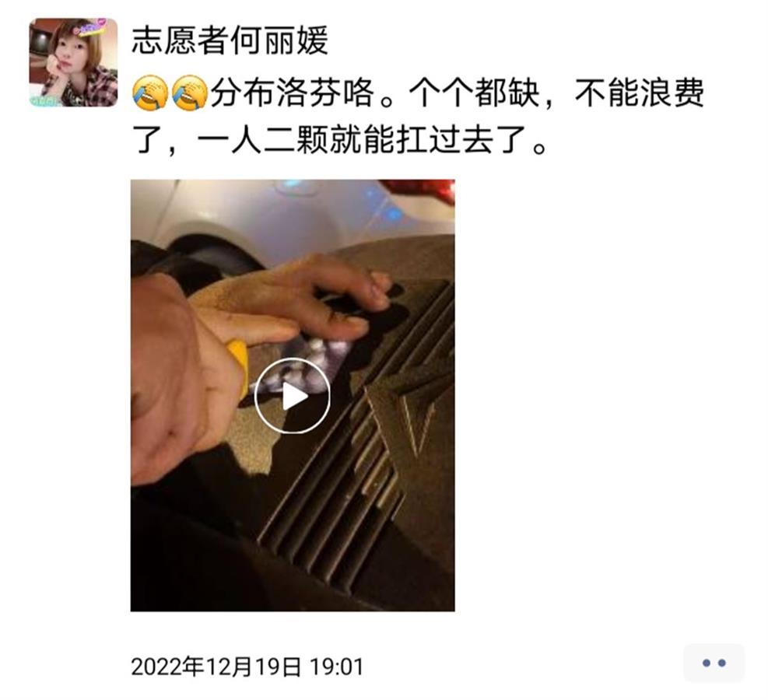
Task: Tap the two-dot like and comment button
Action: tap(714, 663)
